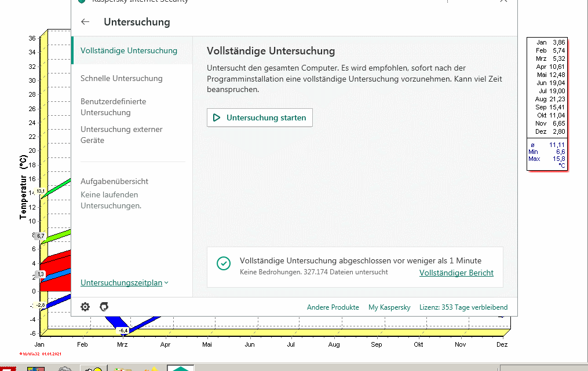Click the Aufgabenübersicht heading
Screen dimensions: 588x371
pyautogui.click(x=114, y=181)
